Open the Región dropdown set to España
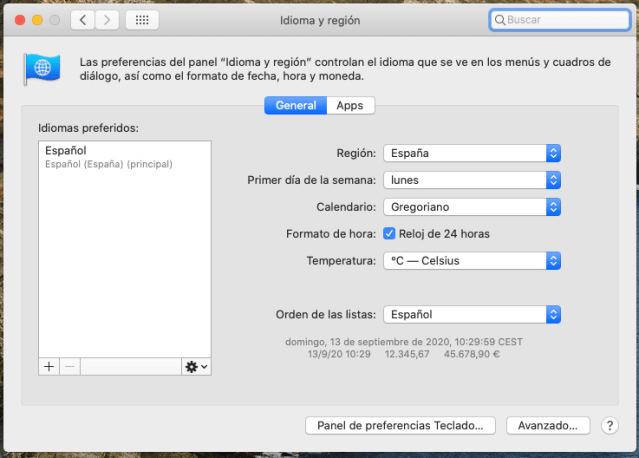Screen dimensions: 639x458 (x=472, y=153)
